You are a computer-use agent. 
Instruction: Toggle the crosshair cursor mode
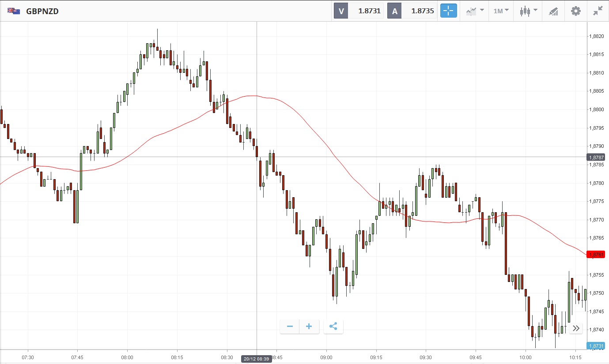coord(448,11)
